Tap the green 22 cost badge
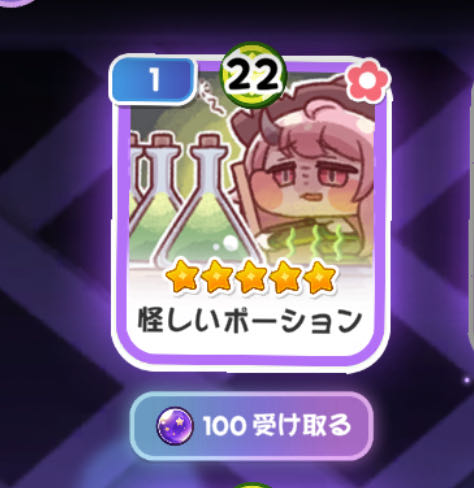 [253, 75]
